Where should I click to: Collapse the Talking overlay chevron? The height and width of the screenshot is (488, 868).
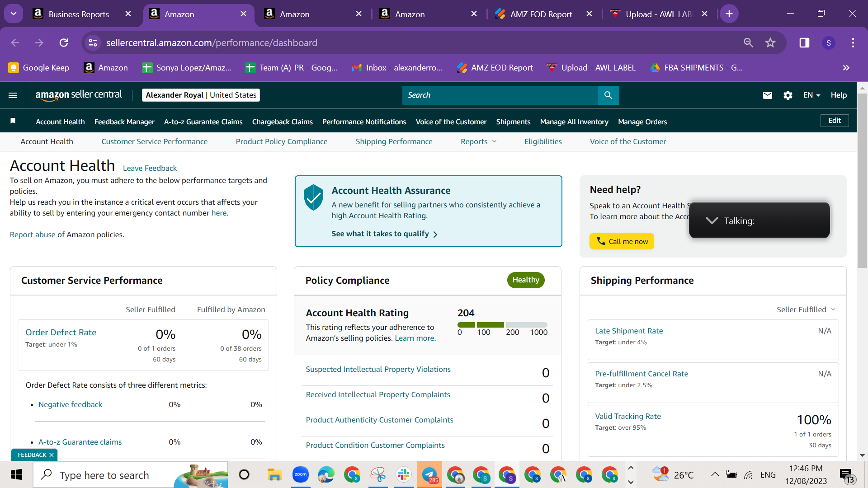[712, 221]
